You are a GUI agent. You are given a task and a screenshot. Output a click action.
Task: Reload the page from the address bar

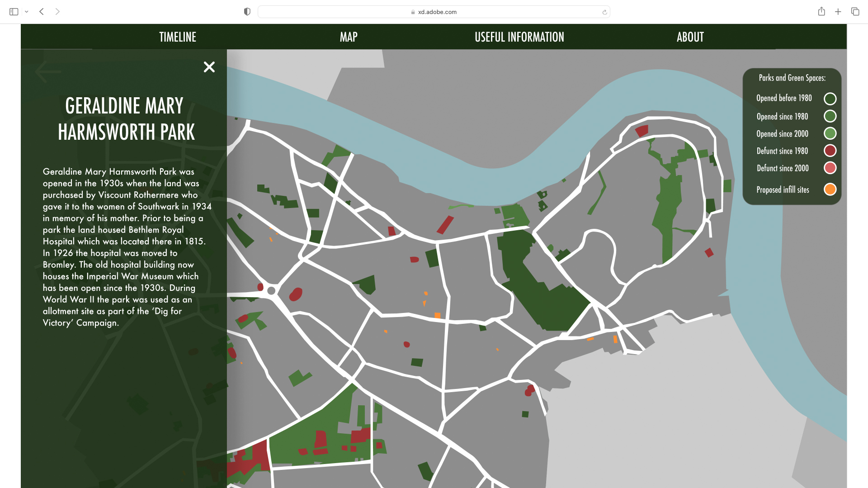604,12
